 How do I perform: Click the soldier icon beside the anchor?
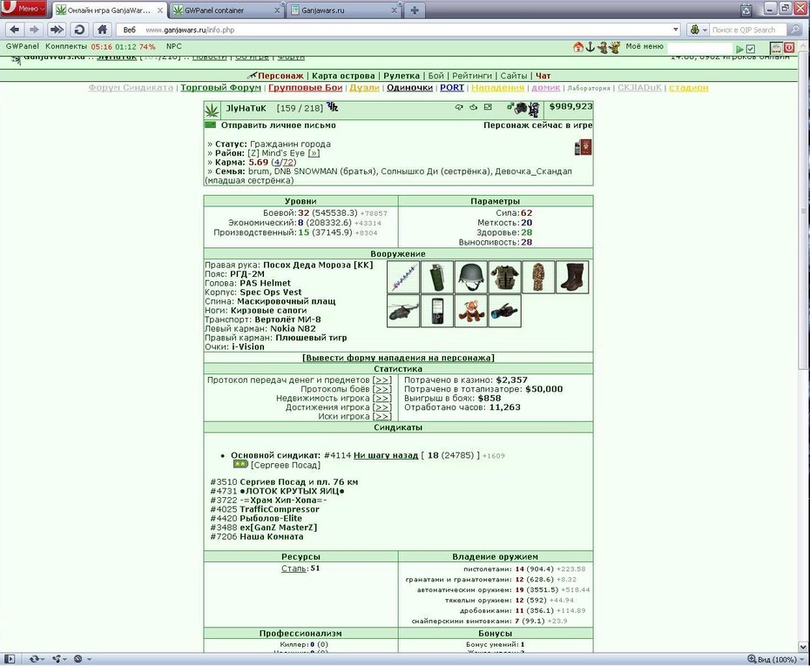click(x=602, y=48)
